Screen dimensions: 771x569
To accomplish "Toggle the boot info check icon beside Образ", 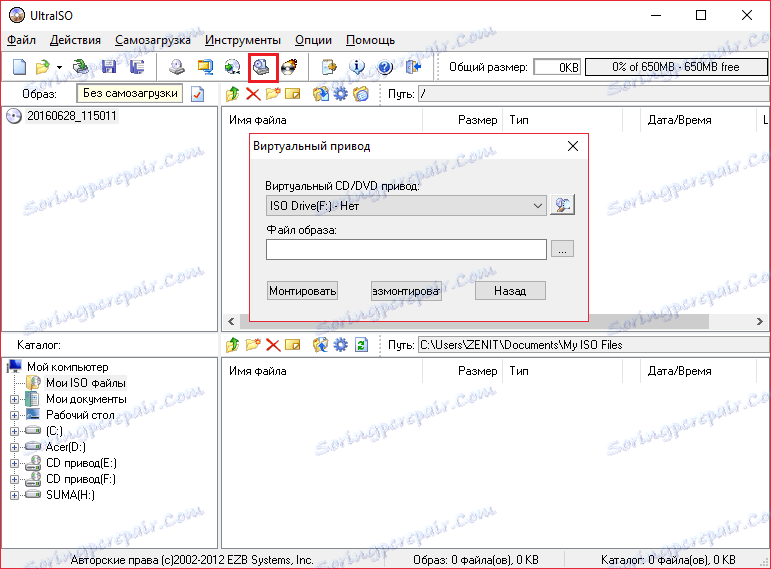I will pyautogui.click(x=198, y=93).
